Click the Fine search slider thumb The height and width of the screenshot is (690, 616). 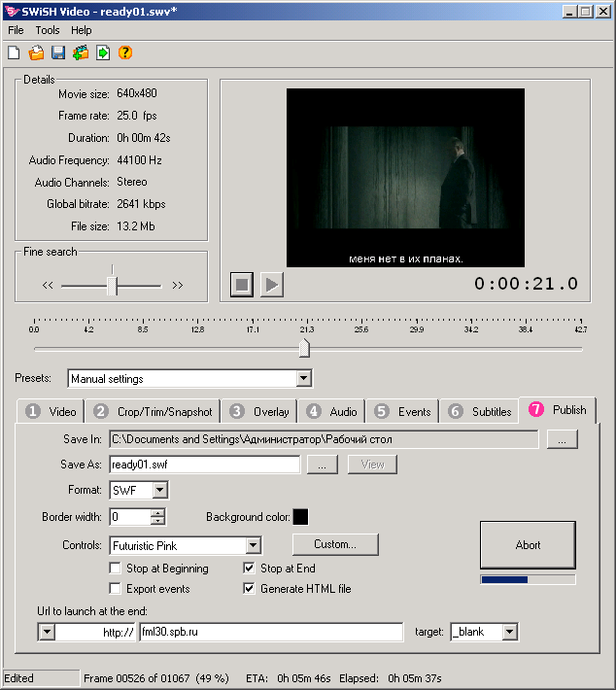click(x=112, y=286)
